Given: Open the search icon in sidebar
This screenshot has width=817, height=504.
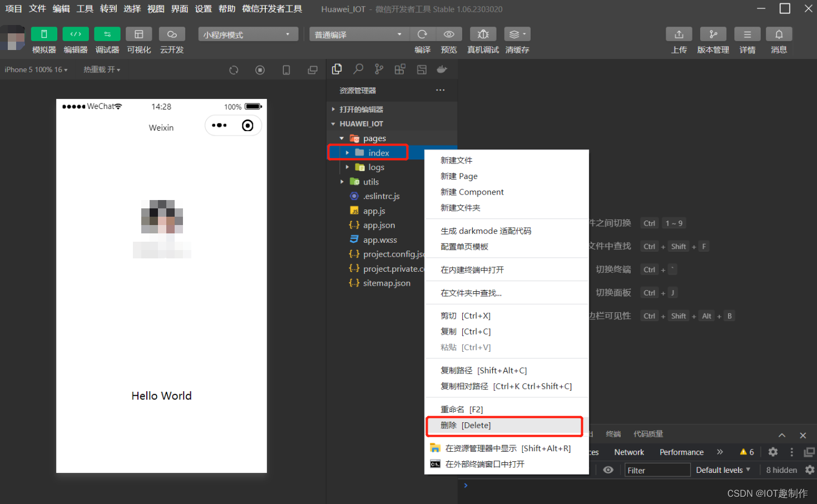Looking at the screenshot, I should click(358, 69).
